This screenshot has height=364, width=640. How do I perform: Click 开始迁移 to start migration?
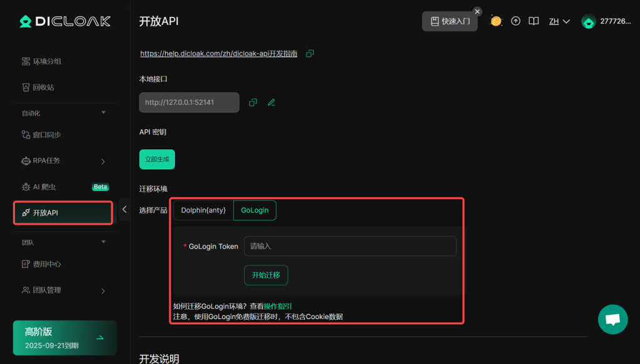click(266, 275)
